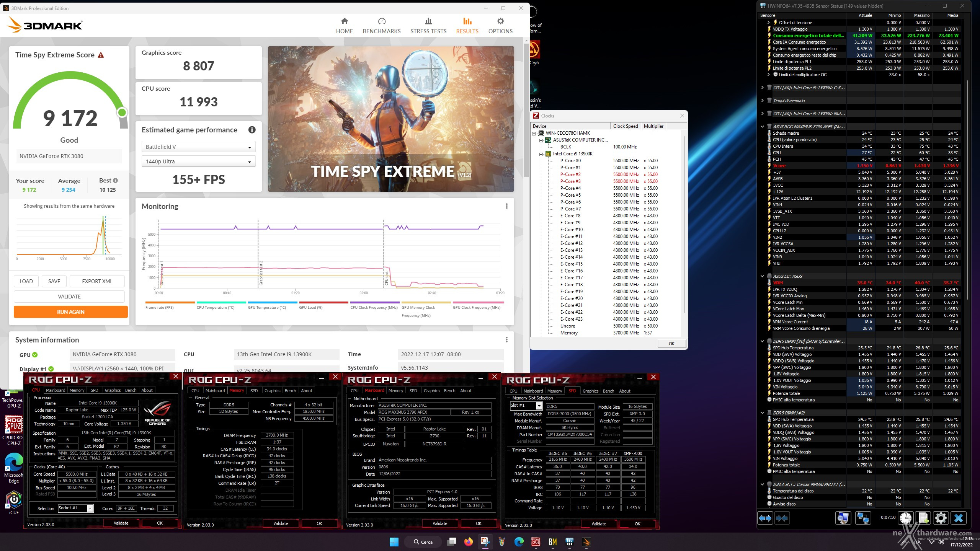Screen dimensions: 980x551
Task: Open About tab in first CPU-Z window
Action: [147, 390]
